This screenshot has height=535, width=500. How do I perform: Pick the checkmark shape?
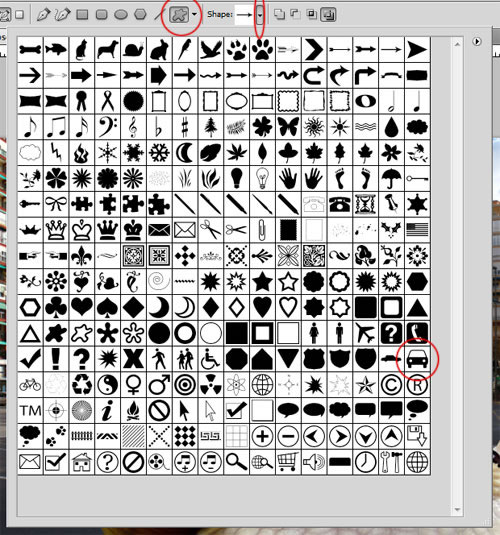(30, 359)
